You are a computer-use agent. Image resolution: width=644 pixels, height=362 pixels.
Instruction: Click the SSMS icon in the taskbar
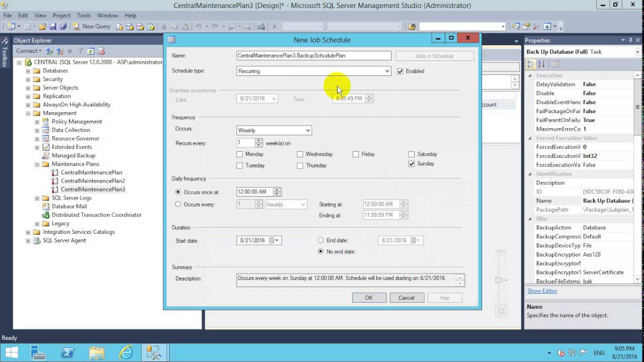(x=153, y=352)
